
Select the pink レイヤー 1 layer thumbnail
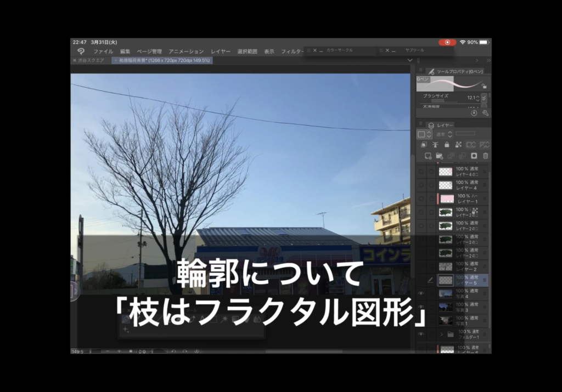[447, 198]
